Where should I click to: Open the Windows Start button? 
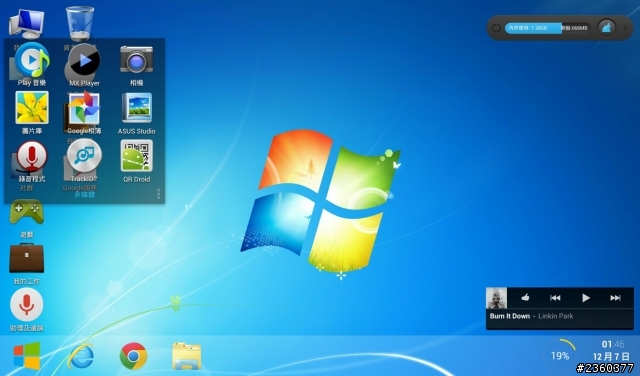pos(27,356)
